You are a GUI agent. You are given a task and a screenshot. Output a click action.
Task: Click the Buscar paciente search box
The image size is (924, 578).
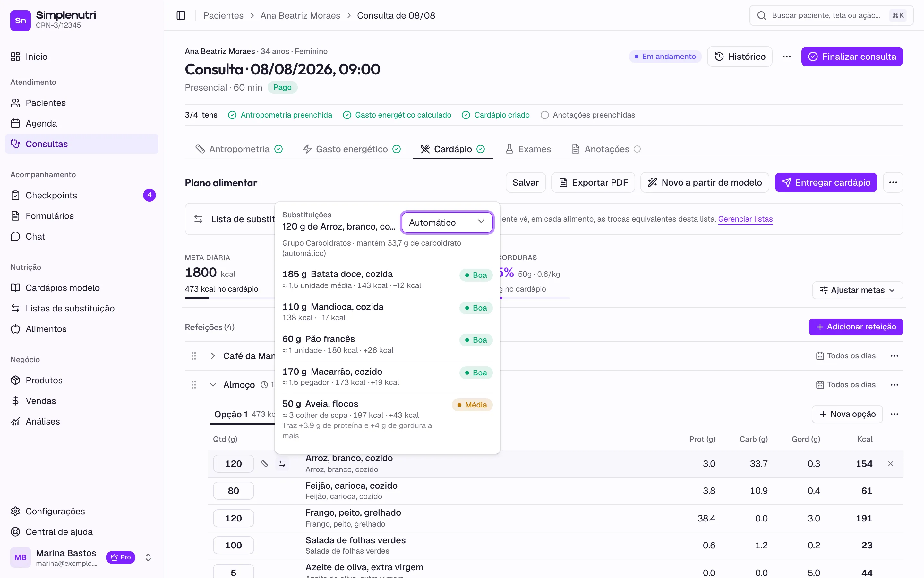point(831,15)
